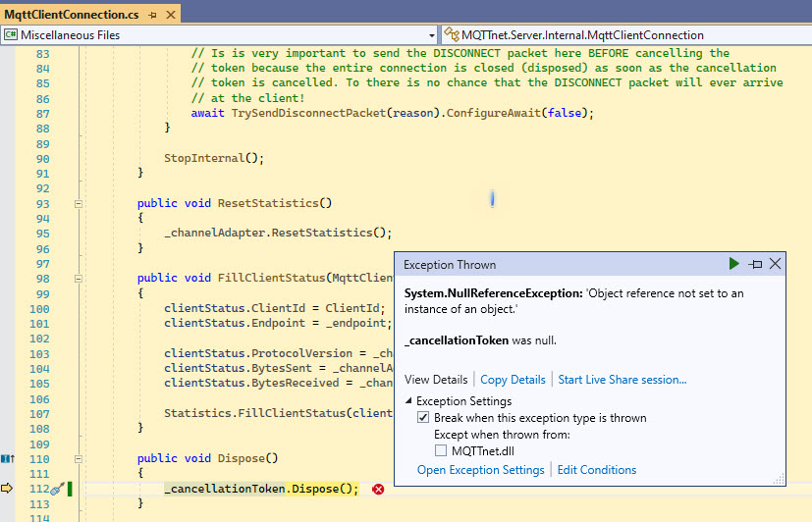Pin the MqttClientConnection.cs tab
The width and height of the screenshot is (812, 522).
pyautogui.click(x=152, y=15)
